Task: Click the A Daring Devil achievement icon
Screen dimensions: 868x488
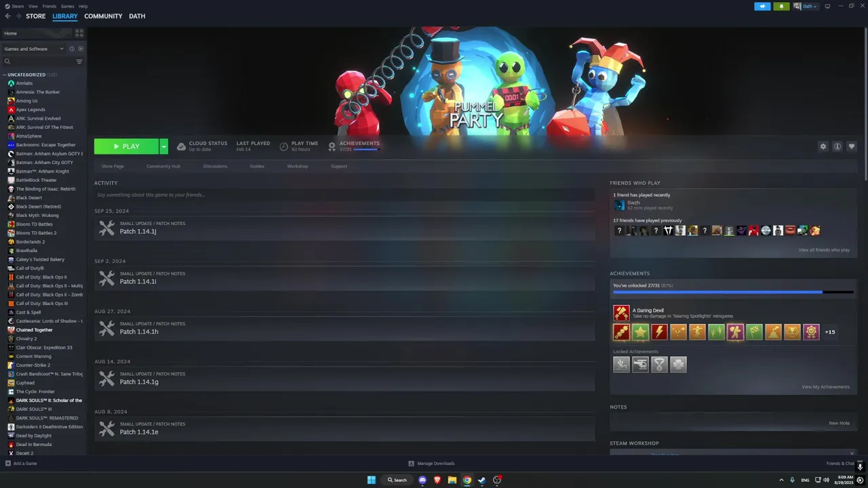Action: coord(621,313)
